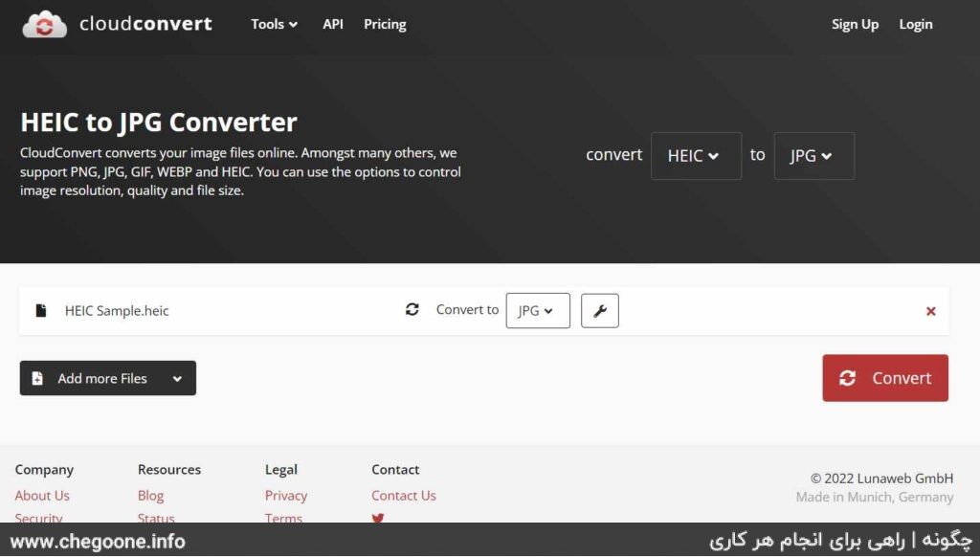
Task: Click the Company footer heading
Action: click(x=44, y=470)
